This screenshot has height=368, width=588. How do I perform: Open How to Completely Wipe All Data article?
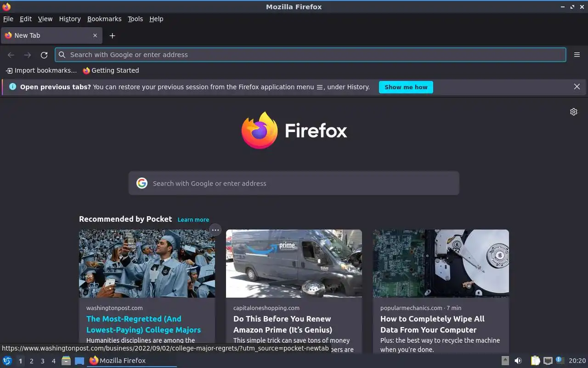click(x=432, y=324)
